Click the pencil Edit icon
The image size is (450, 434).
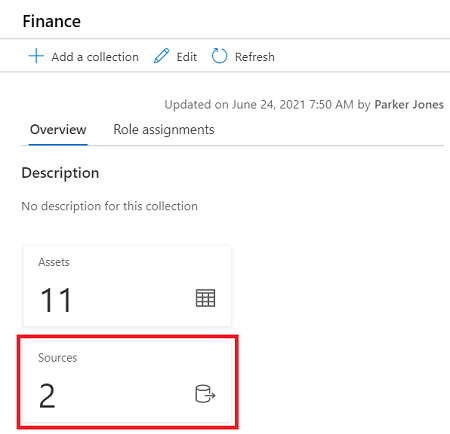pos(161,56)
